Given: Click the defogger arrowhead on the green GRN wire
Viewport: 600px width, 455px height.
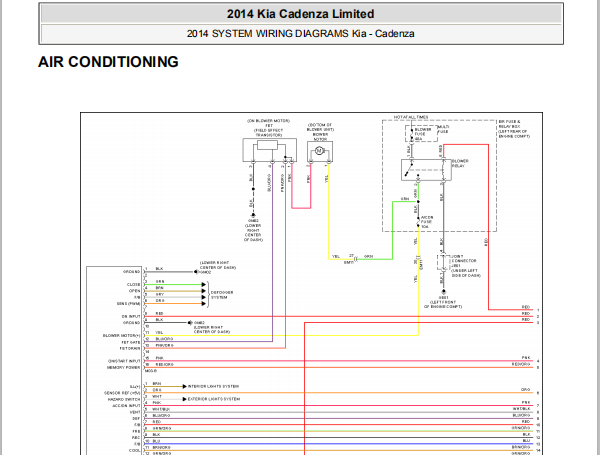Looking at the screenshot, I should click(x=204, y=285).
